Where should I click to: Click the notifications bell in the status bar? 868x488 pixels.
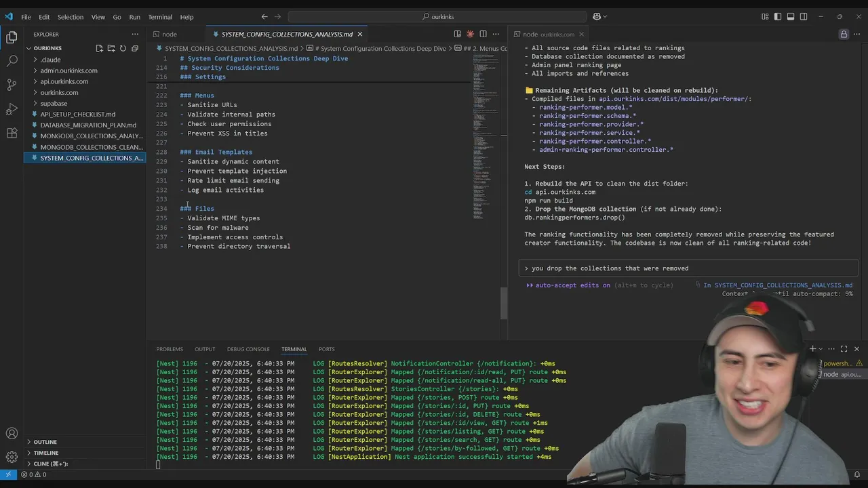[857, 474]
